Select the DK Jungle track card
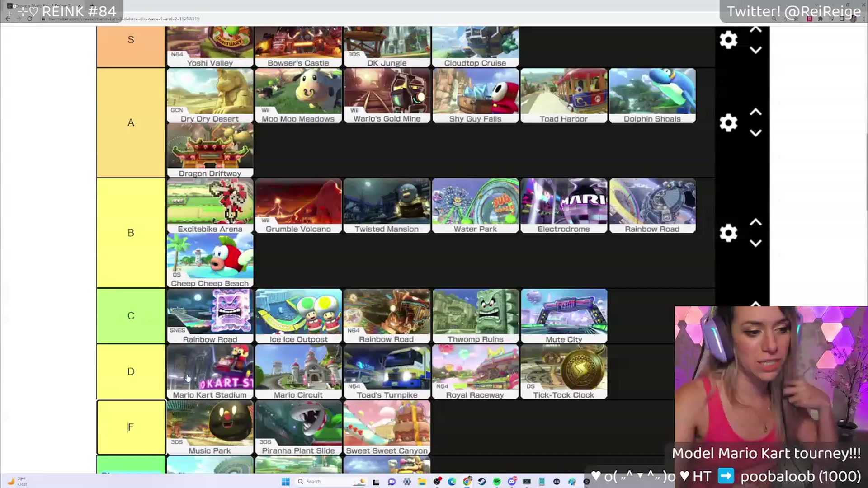Viewport: 868px width, 488px height. point(387,47)
